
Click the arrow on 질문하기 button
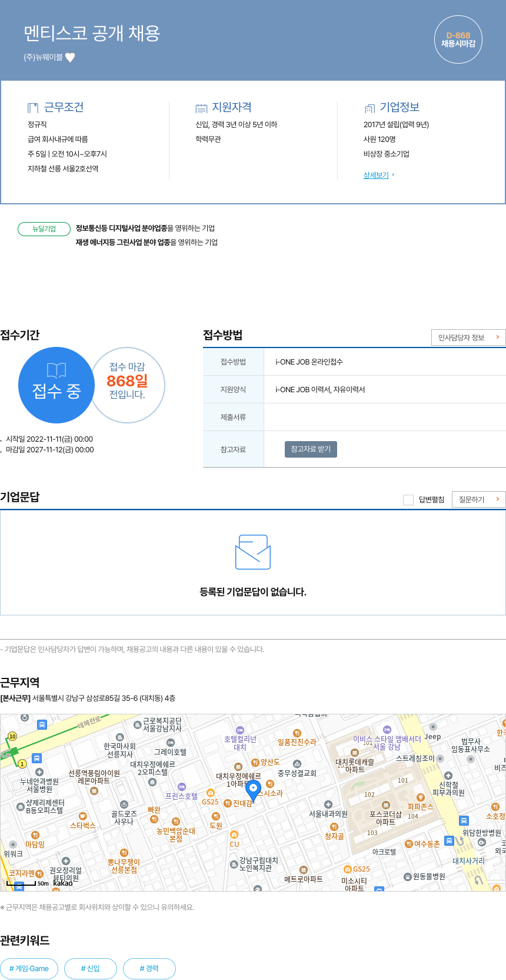(498, 499)
